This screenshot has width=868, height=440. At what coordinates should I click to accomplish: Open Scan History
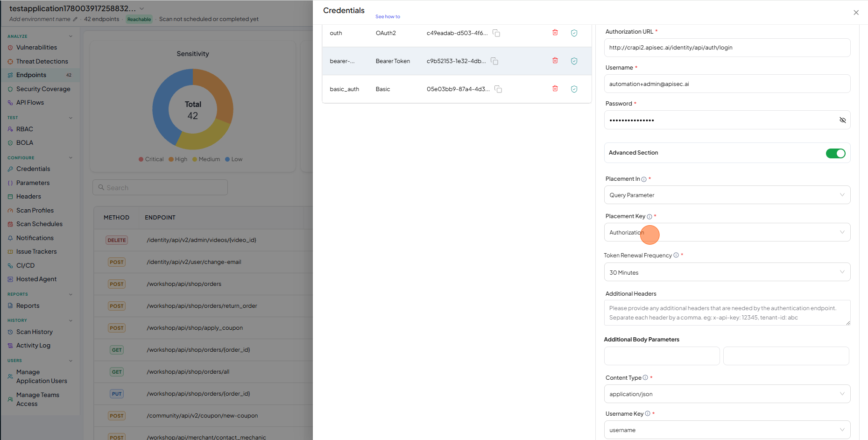pos(35,332)
